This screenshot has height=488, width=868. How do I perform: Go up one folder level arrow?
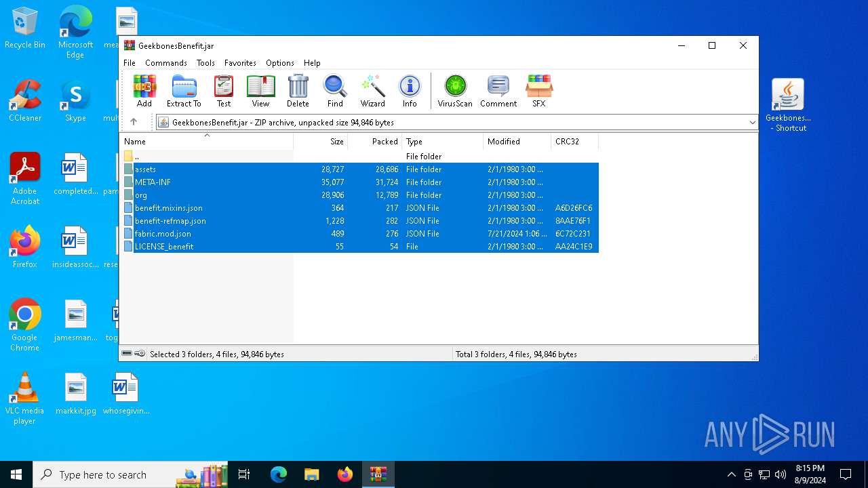134,122
